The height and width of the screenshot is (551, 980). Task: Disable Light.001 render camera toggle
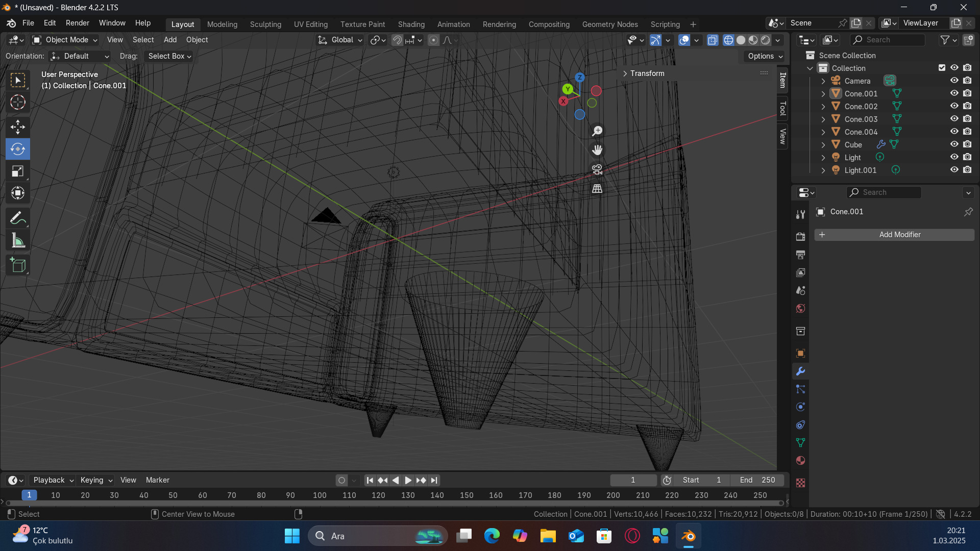click(x=967, y=170)
